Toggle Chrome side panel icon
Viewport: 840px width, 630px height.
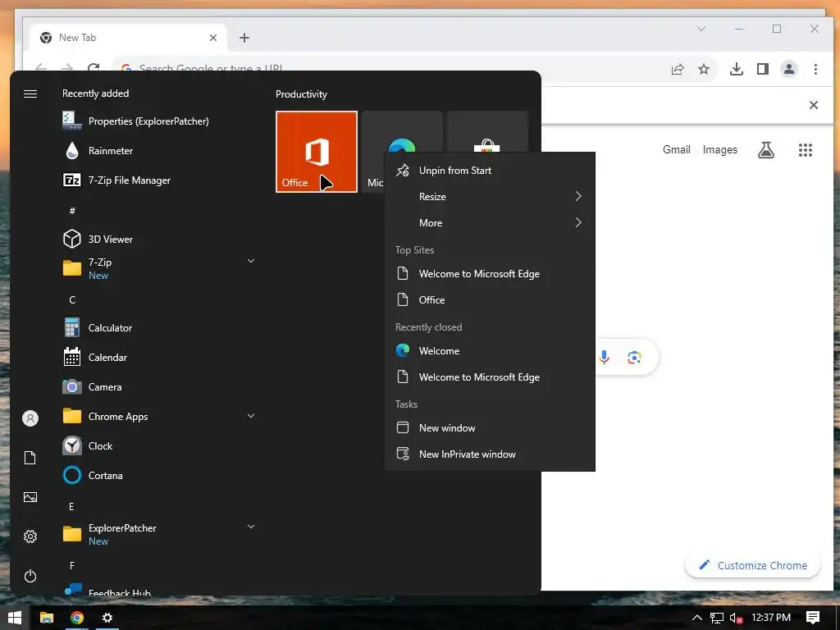pos(763,69)
